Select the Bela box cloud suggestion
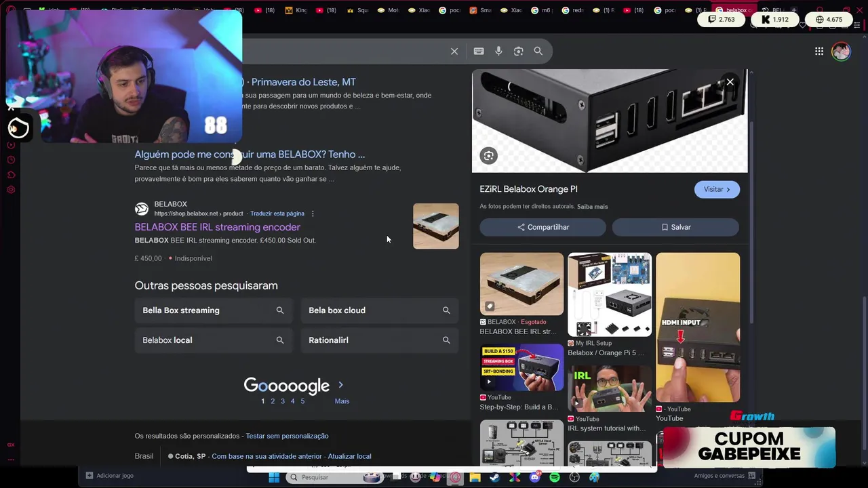 (379, 310)
